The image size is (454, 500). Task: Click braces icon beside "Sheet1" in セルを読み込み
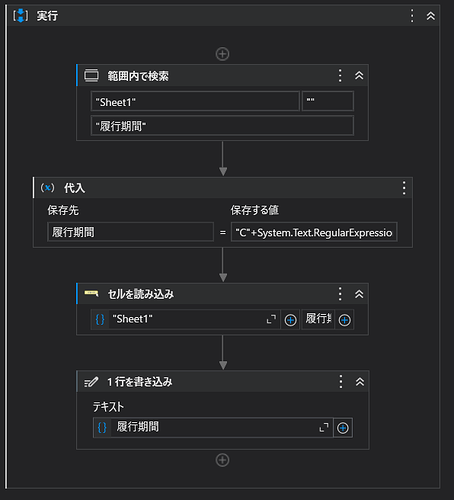pyautogui.click(x=100, y=319)
